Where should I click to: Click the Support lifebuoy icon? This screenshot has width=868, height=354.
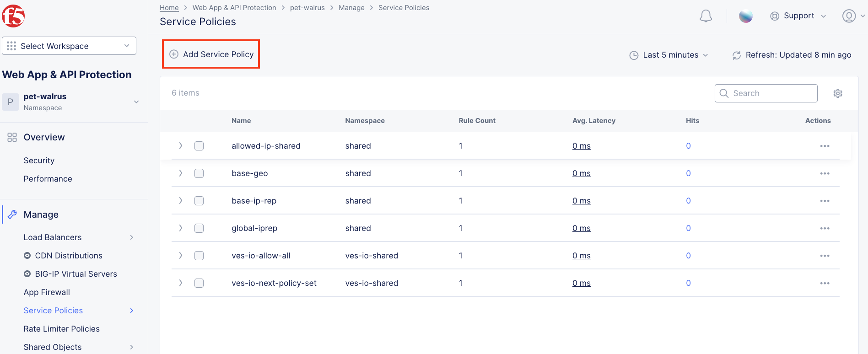pyautogui.click(x=775, y=16)
